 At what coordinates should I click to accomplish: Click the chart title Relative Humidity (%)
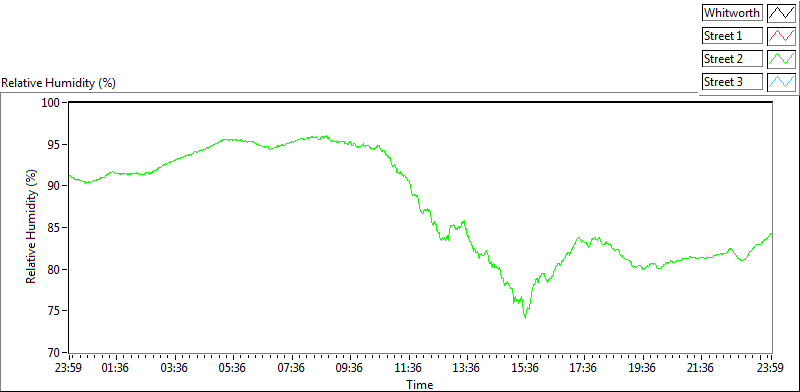pyautogui.click(x=59, y=83)
